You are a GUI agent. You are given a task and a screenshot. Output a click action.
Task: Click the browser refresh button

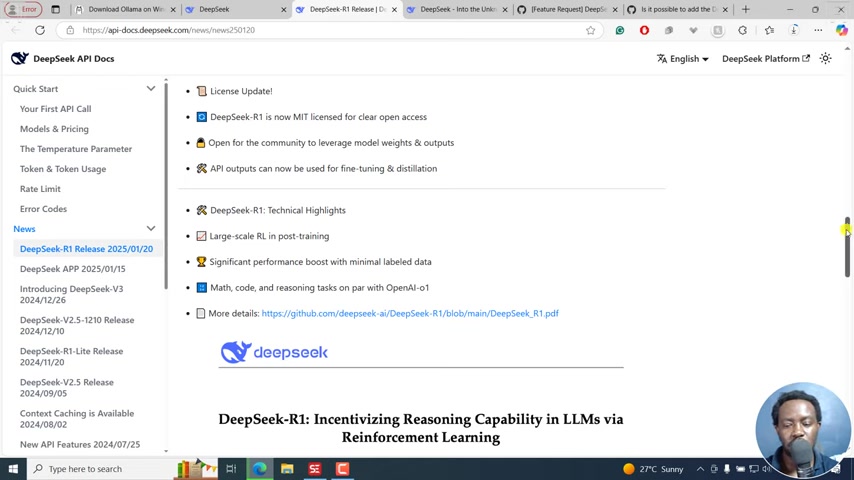[x=40, y=30]
